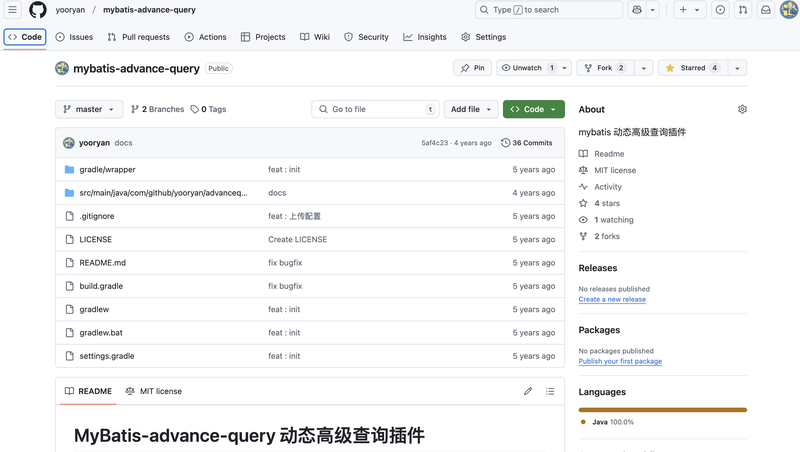Expand the Fork options caret
800x452 pixels.
(x=644, y=68)
